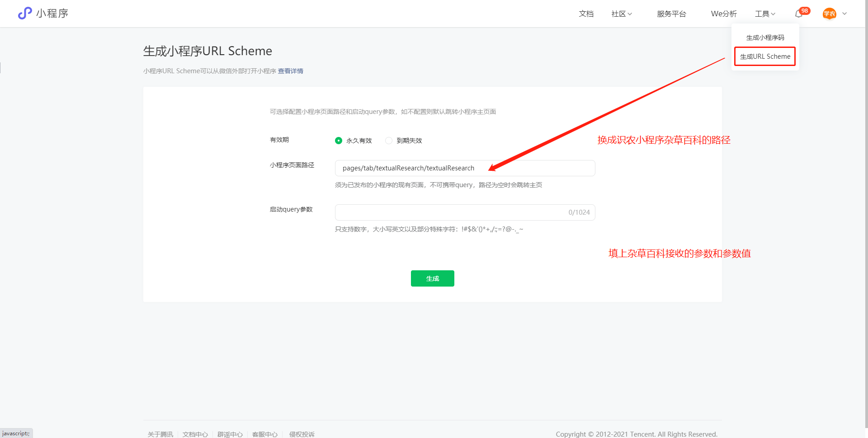The width and height of the screenshot is (868, 438).
Task: Open the 关于腾讯 footer link
Action: 160,434
